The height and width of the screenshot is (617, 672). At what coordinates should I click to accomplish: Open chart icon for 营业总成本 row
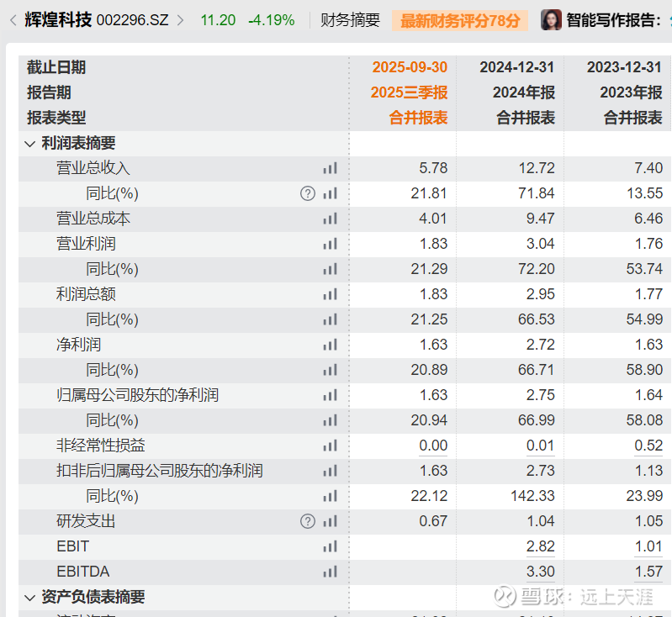330,219
